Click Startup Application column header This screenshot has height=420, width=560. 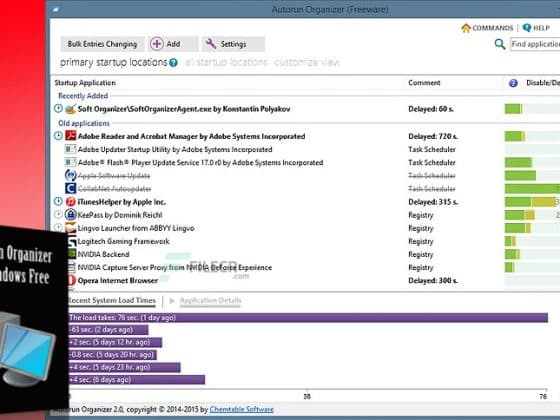click(x=85, y=83)
